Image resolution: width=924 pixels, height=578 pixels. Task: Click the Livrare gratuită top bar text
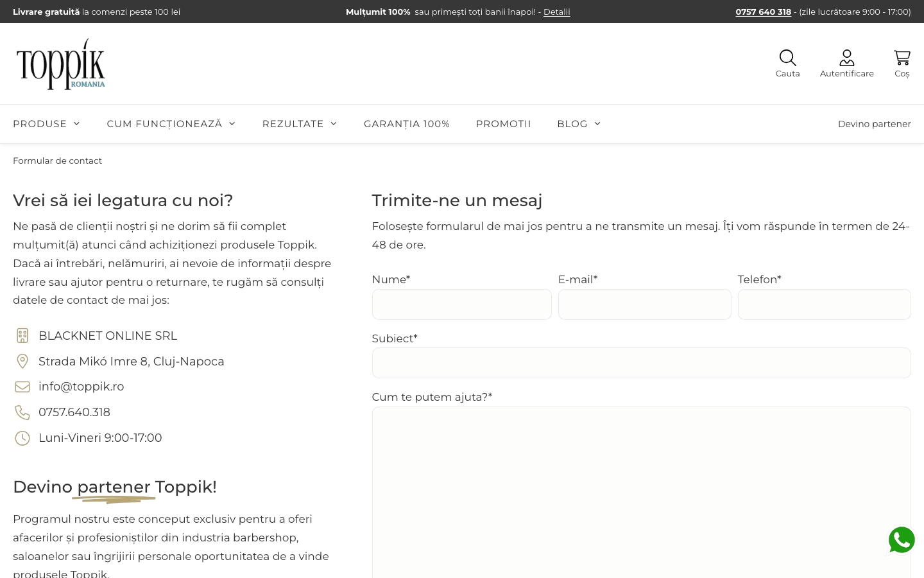point(46,12)
